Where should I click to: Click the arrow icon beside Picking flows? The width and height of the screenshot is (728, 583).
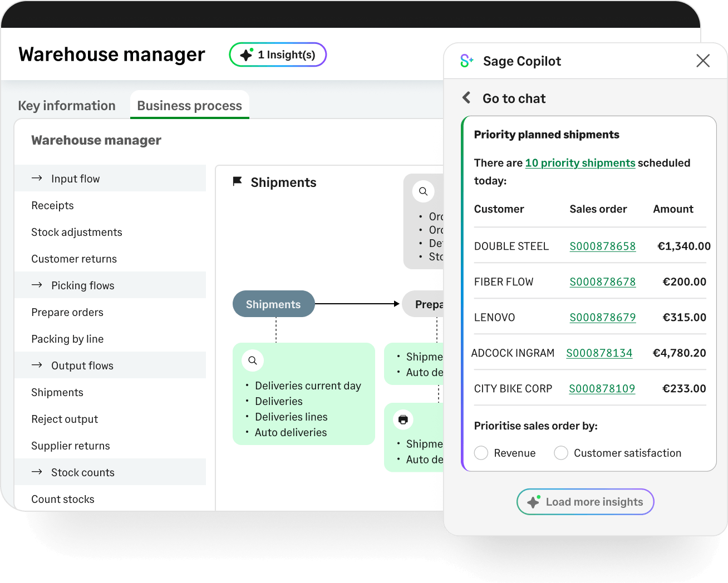point(37,285)
